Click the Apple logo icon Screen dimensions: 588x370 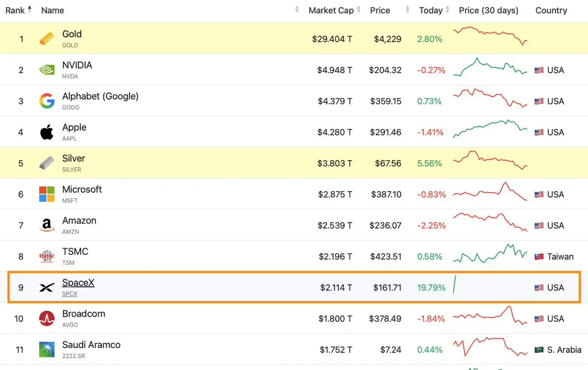47,132
